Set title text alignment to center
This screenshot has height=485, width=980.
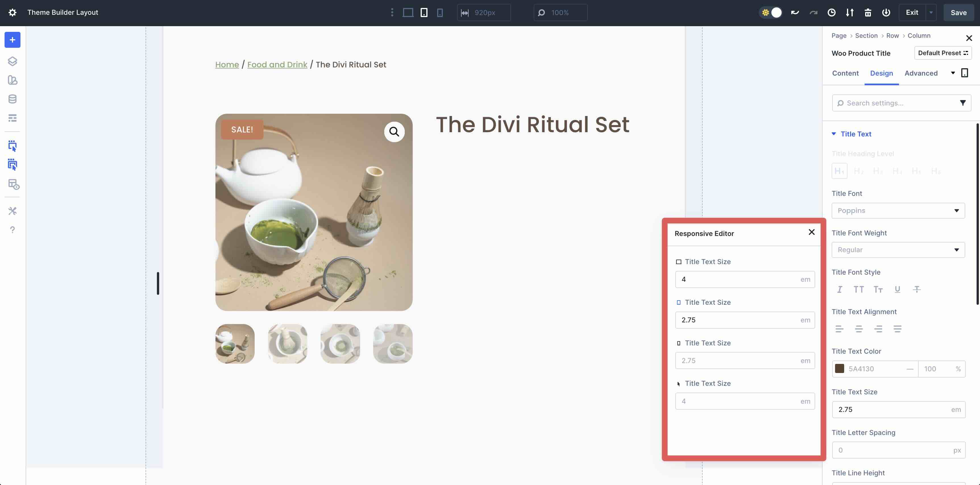[859, 329]
